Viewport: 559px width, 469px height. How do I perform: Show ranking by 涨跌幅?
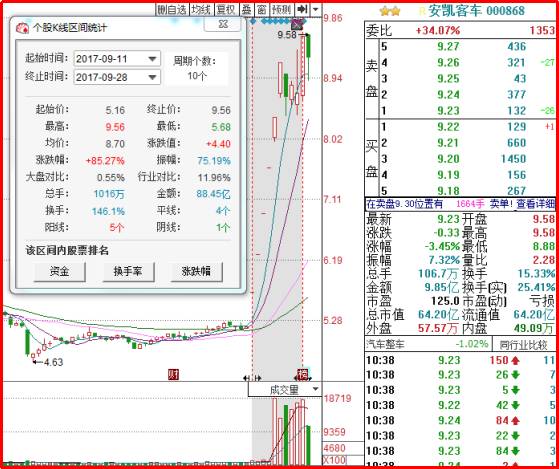tap(197, 272)
